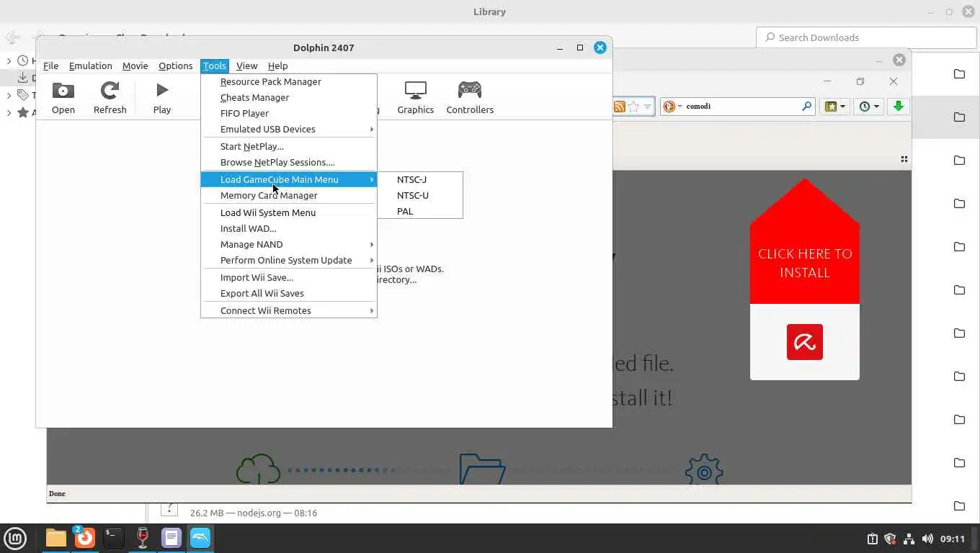This screenshot has width=980, height=553.
Task: Expand Connect Wii Remotes submenu arrow
Action: 372,311
